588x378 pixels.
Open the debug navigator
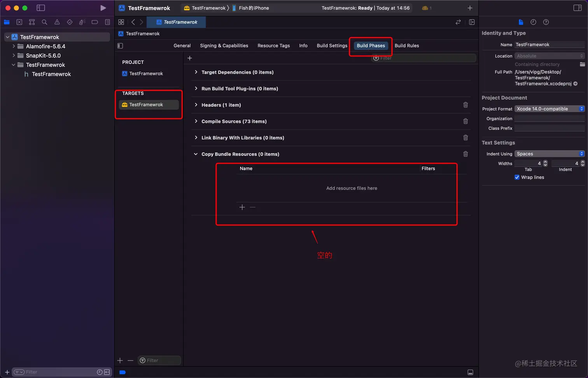pos(82,22)
